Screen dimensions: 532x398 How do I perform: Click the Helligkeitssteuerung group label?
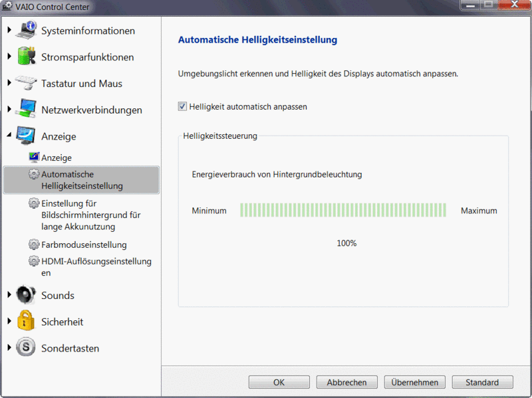[220, 136]
